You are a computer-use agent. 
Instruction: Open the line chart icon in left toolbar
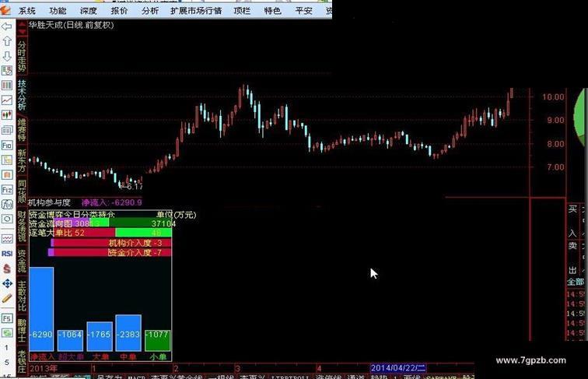[7, 100]
